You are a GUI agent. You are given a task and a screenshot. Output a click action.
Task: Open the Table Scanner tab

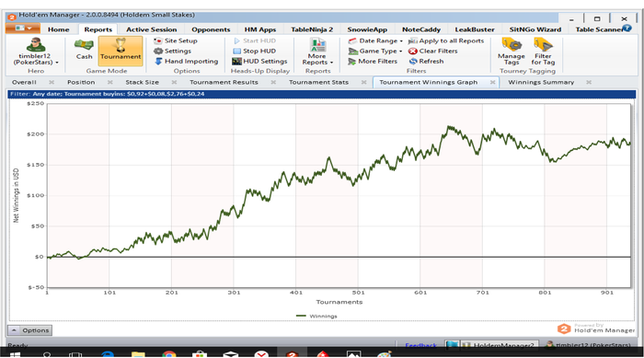[x=599, y=29]
